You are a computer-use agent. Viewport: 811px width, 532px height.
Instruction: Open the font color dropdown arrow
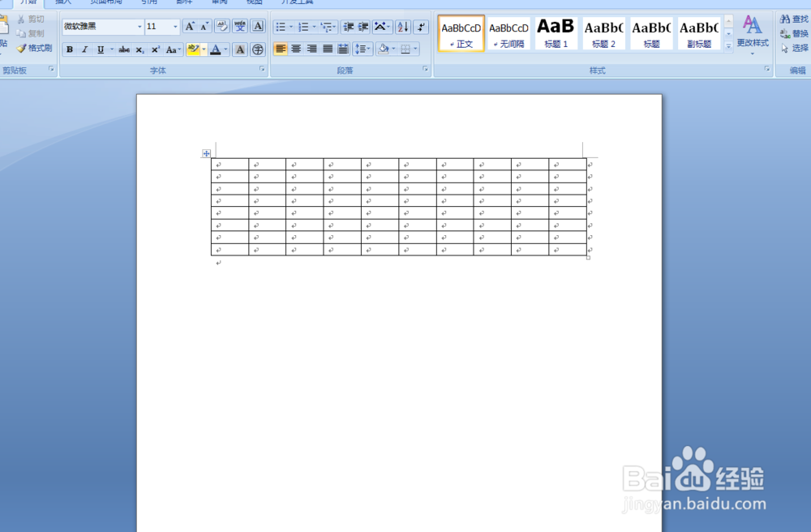coord(226,49)
